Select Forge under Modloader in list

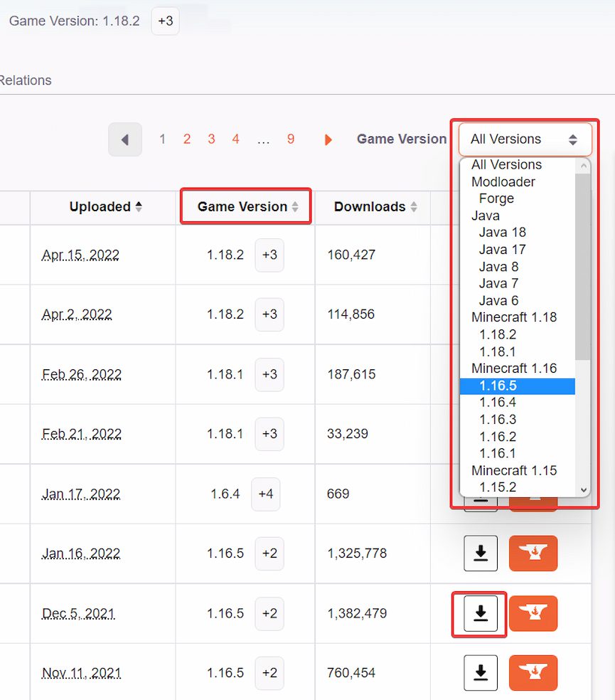pos(496,198)
